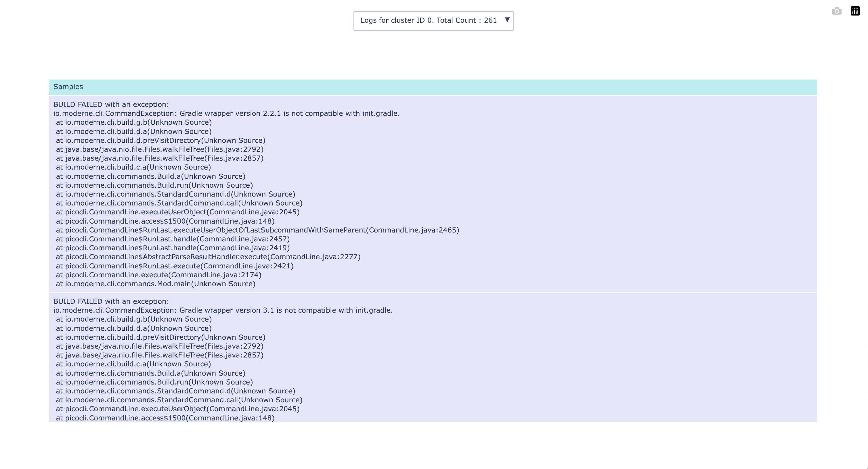Click the executeUserObjectOfLastSubcommandWithSameParent stack line

tap(257, 230)
